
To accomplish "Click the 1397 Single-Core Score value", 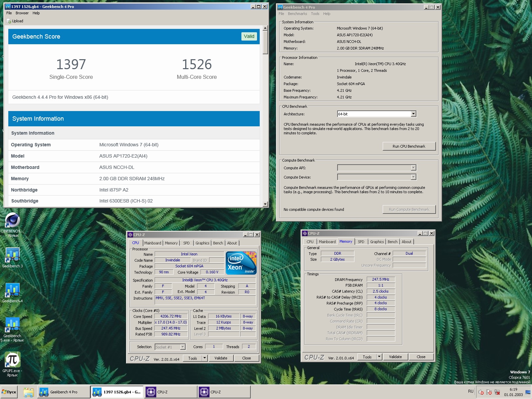I will point(71,64).
